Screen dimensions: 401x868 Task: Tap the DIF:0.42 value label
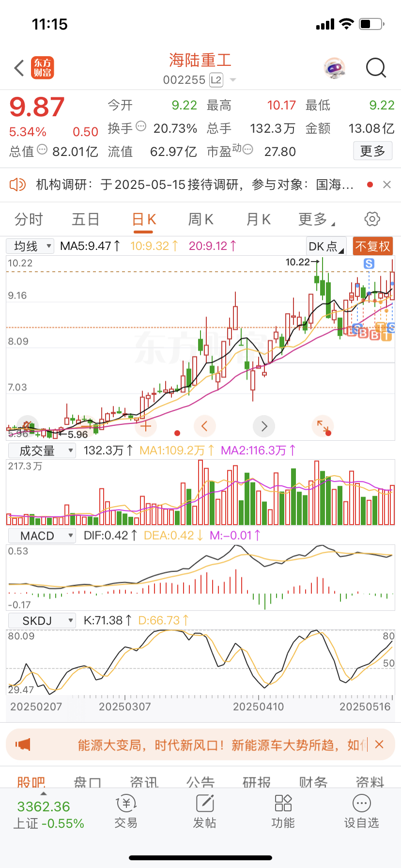110,536
